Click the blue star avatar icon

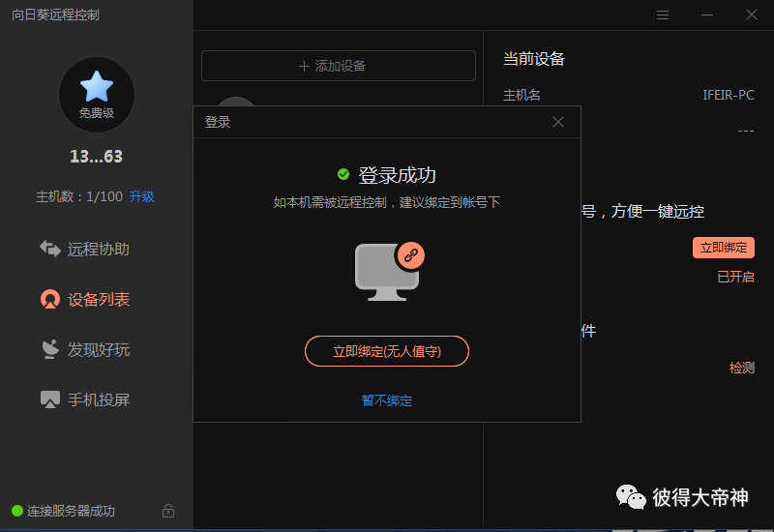tap(96, 86)
